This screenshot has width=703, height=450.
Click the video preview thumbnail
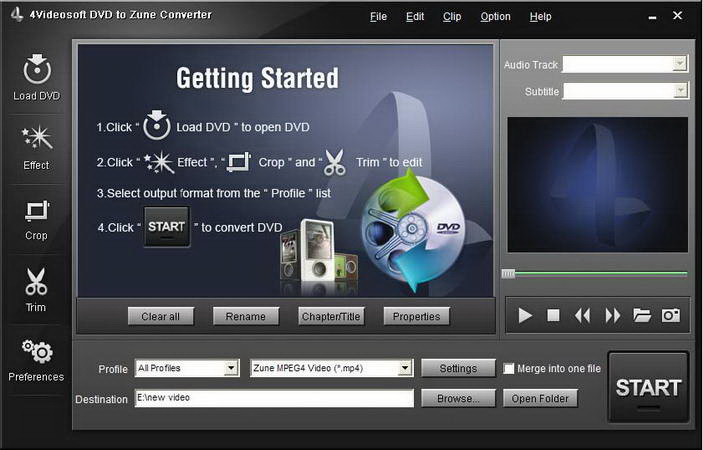(x=597, y=185)
